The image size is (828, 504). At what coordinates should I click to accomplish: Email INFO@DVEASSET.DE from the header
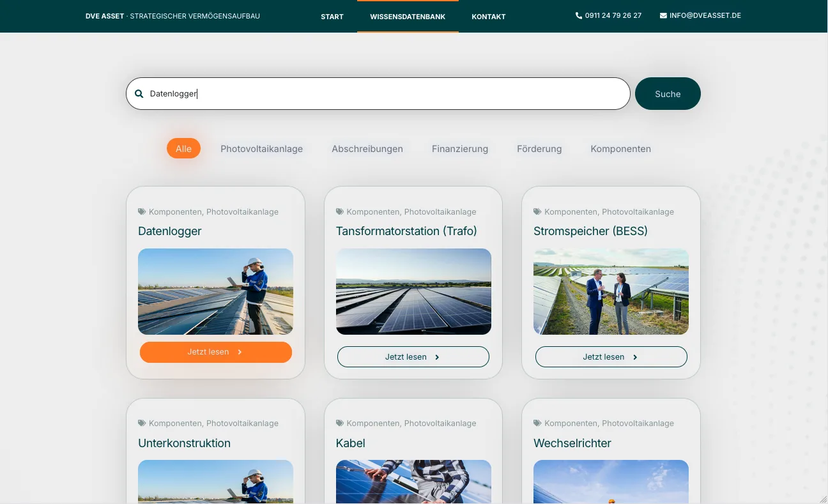point(705,15)
